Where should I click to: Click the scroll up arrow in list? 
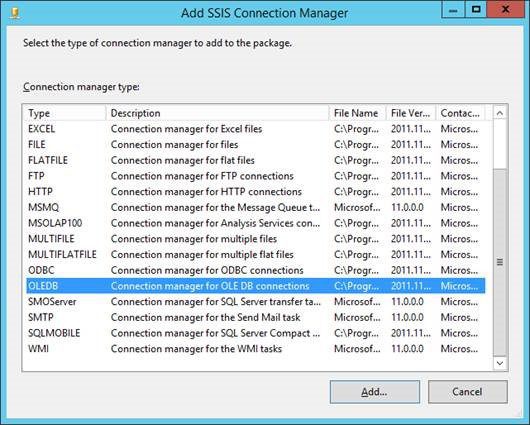coord(500,113)
